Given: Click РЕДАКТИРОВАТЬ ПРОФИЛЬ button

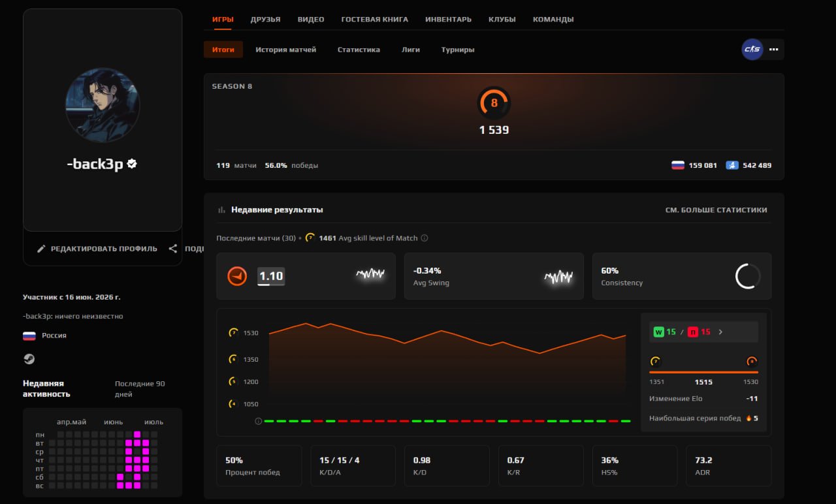Looking at the screenshot, I should point(97,249).
